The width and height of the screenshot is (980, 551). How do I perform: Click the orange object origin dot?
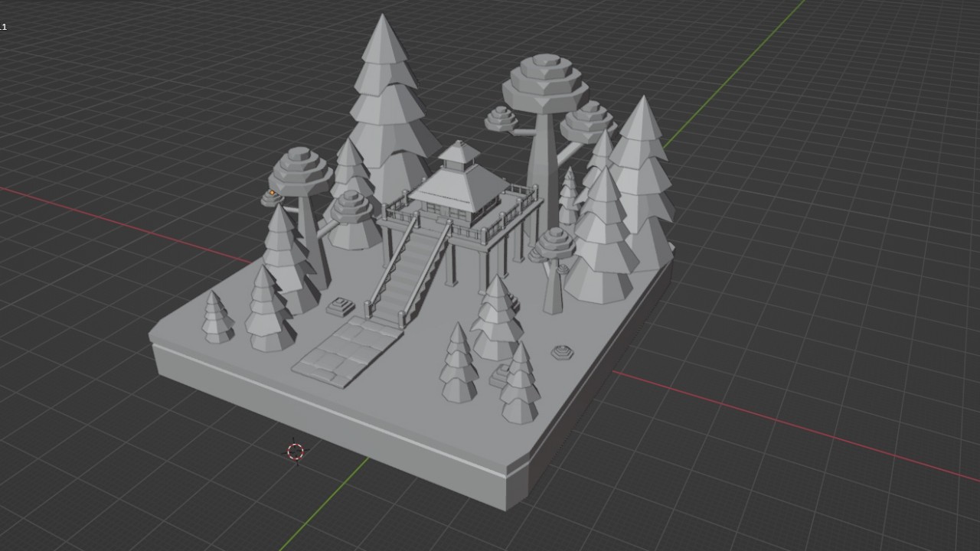(x=272, y=193)
